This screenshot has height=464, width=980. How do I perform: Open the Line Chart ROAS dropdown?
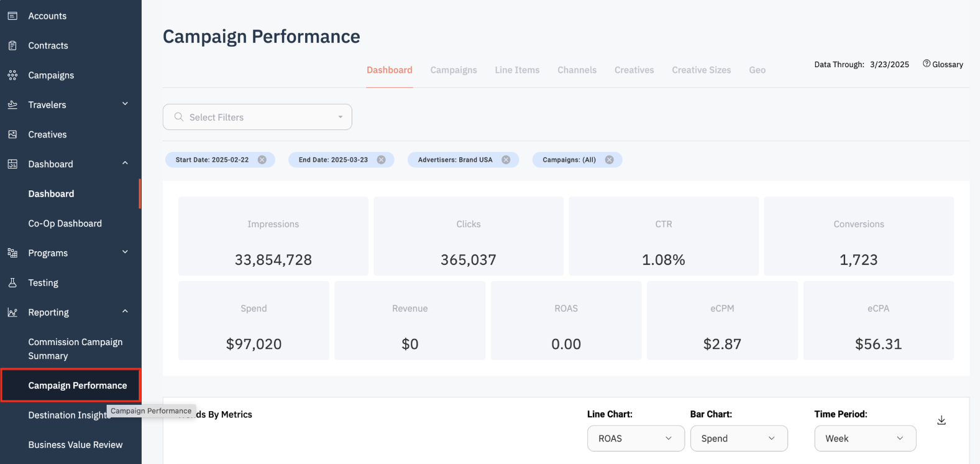[x=635, y=438]
